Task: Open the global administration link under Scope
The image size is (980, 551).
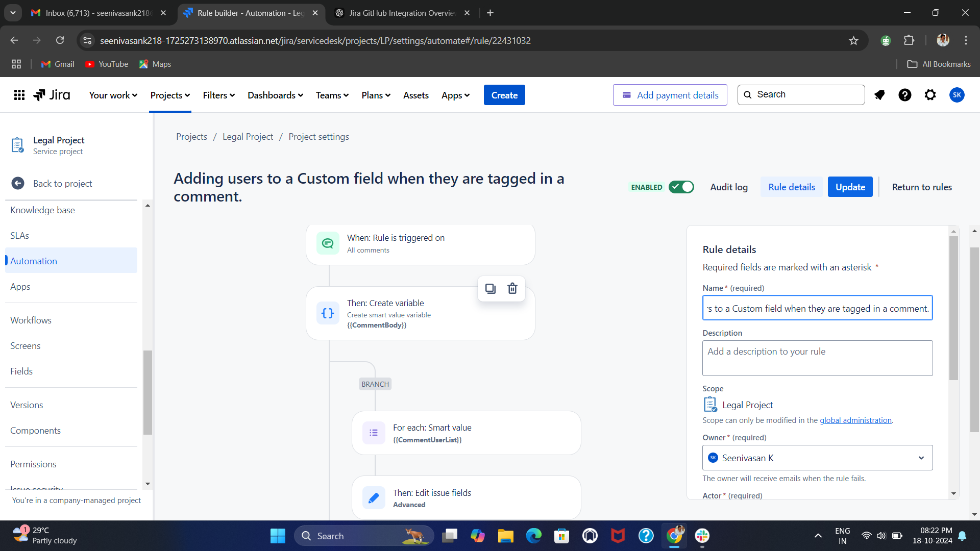Action: pos(855,420)
